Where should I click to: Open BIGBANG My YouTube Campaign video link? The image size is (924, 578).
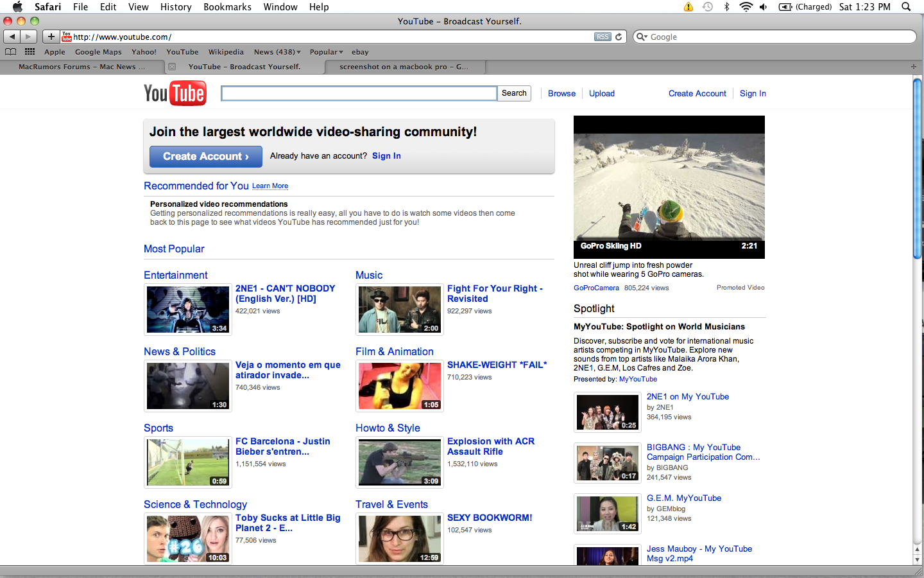(703, 452)
